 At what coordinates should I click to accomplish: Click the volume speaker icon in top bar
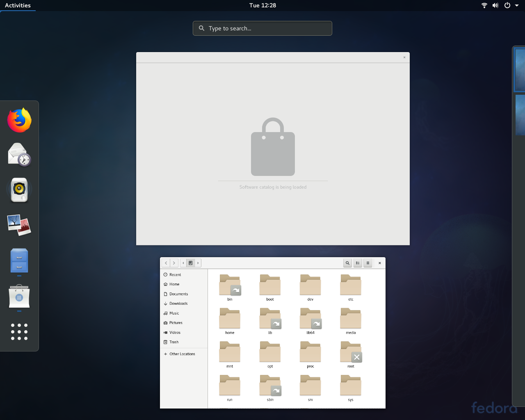click(x=495, y=5)
